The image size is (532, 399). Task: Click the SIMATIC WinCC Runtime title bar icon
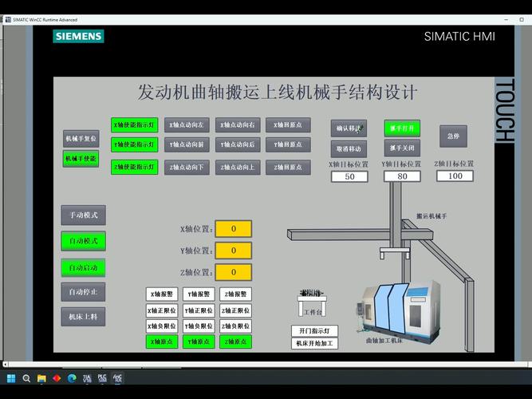(x=9, y=20)
